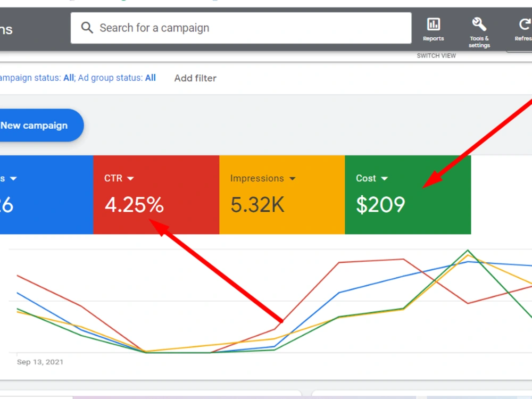Click the magnifier search icon

(x=87, y=28)
